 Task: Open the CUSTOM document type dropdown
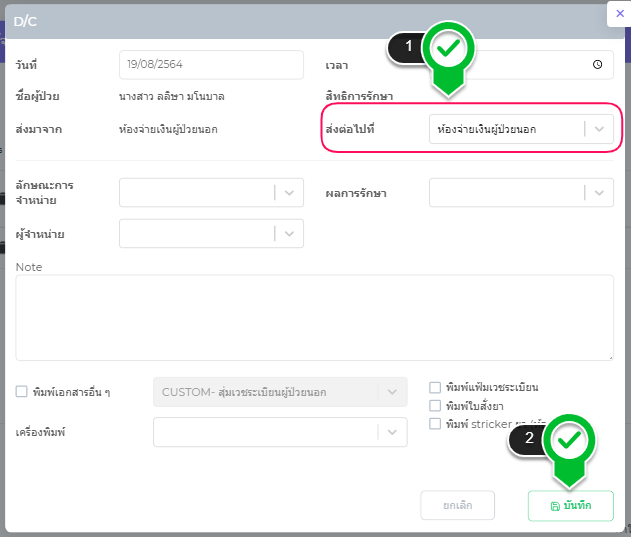tap(393, 392)
